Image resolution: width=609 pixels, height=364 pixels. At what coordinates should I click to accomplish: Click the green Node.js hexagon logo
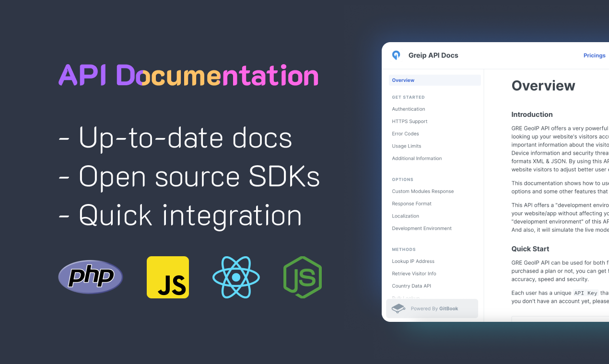click(303, 277)
